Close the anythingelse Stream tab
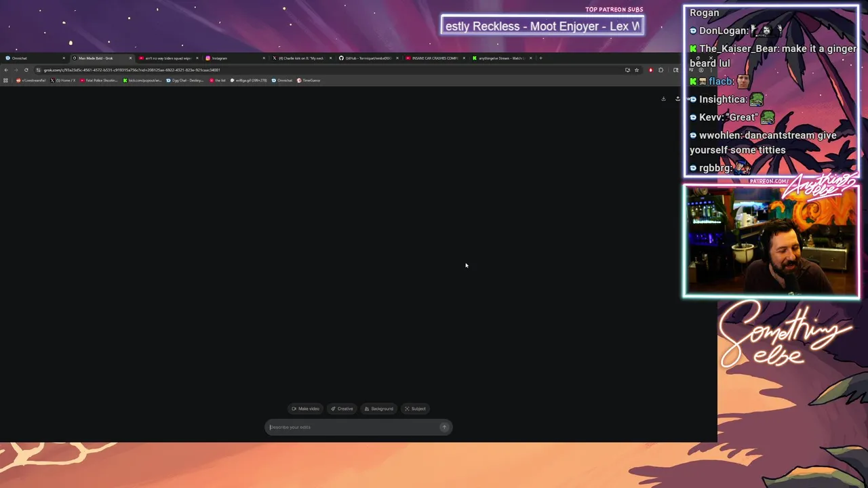This screenshot has width=868, height=488. 530,58
